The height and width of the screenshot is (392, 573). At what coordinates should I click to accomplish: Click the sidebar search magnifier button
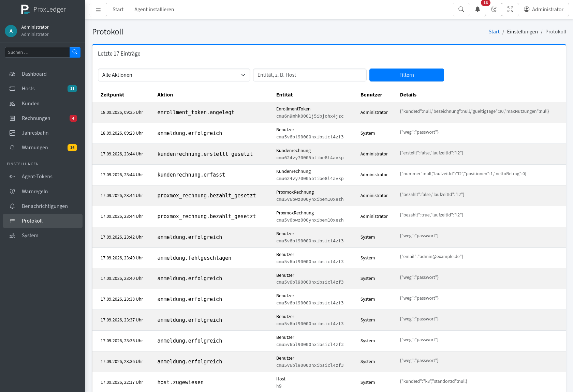75,52
